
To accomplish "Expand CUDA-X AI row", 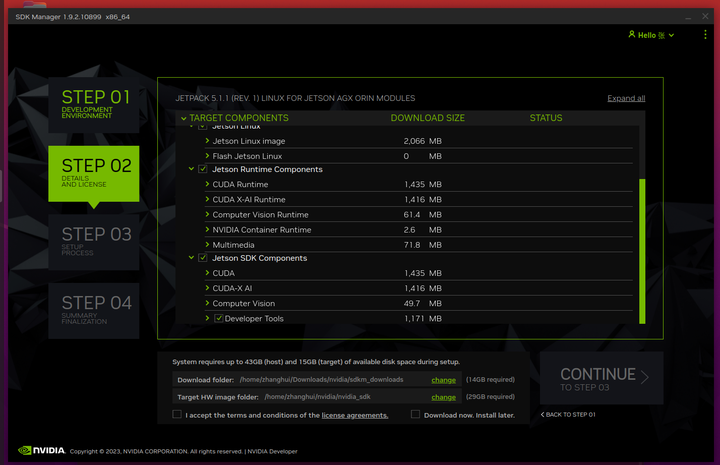I will pos(207,288).
